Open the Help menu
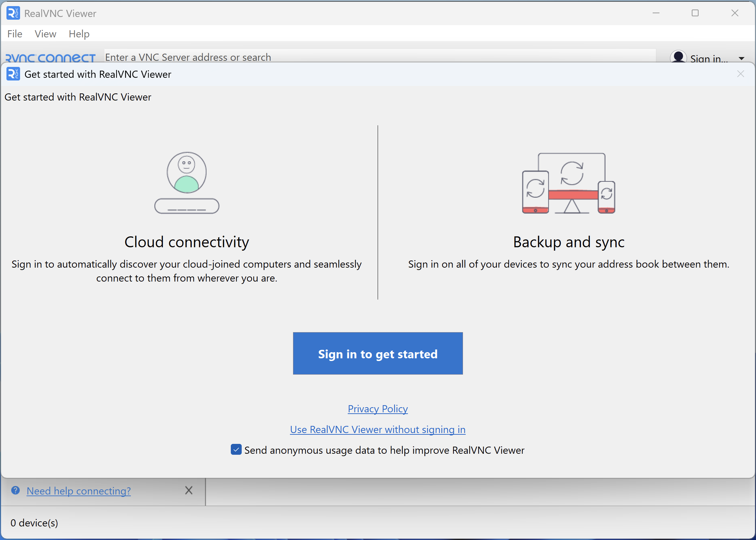 (79, 34)
